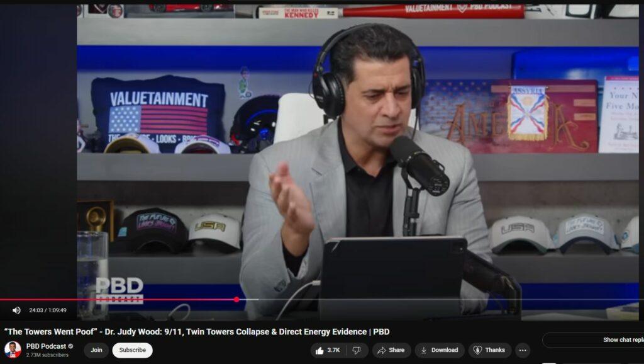Like the video showing 3.7K likes

pos(328,350)
